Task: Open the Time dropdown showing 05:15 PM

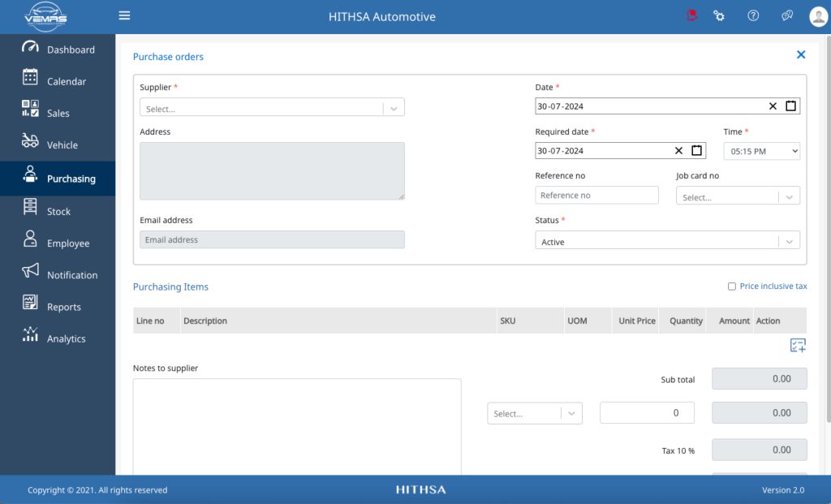Action: tap(761, 151)
